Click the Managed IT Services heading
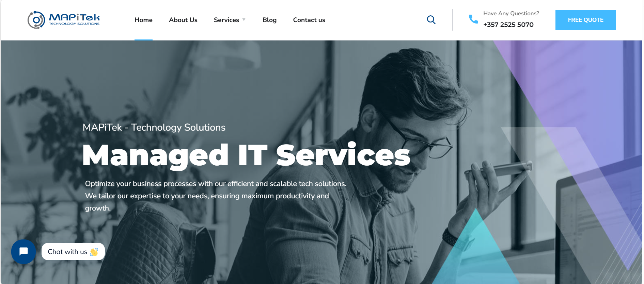 247,155
